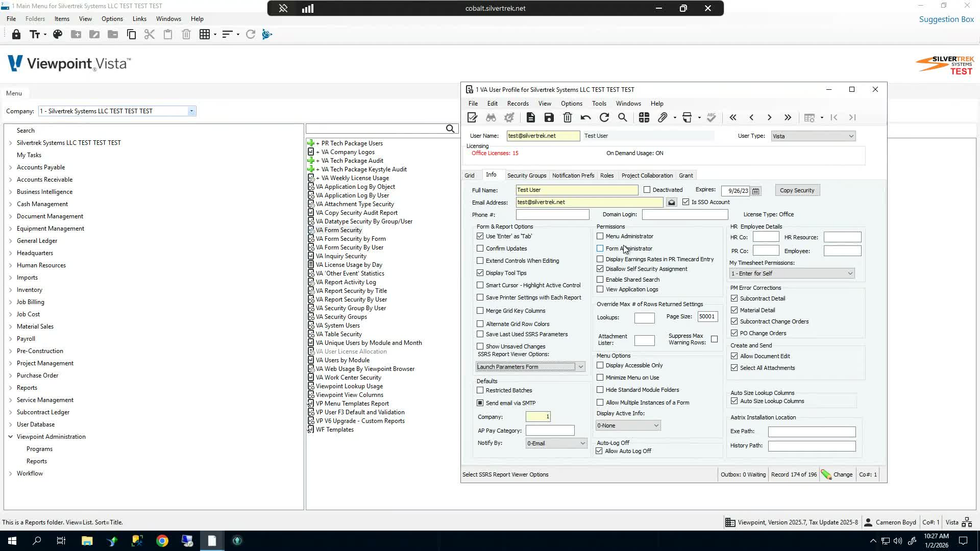This screenshot has width=980, height=551.
Task: Open the magnifier search icon in VA User Profile toolbar
Action: coord(623,118)
